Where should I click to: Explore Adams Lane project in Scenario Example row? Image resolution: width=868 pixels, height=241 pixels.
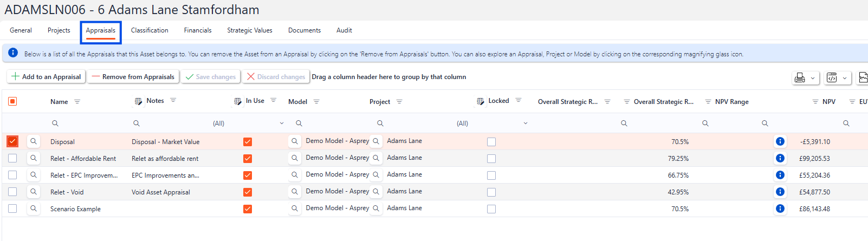(x=376, y=209)
